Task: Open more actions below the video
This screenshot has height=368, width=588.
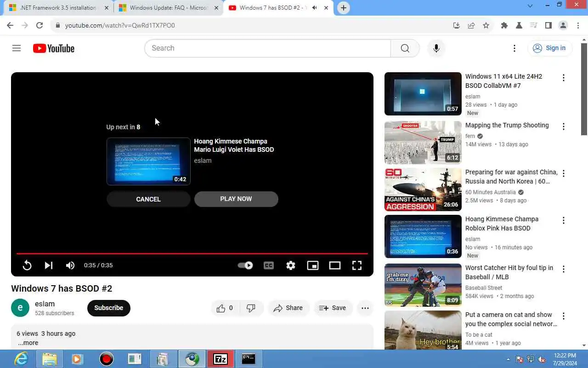Action: tap(365, 308)
